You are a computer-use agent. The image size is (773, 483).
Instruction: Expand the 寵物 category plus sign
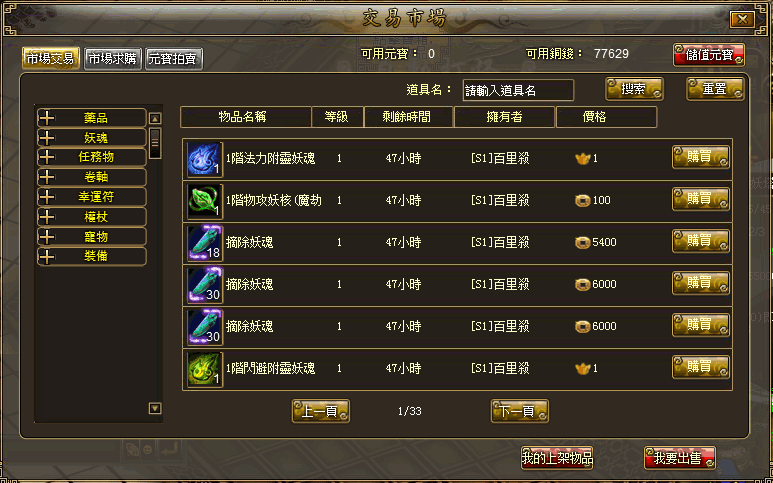click(47, 237)
